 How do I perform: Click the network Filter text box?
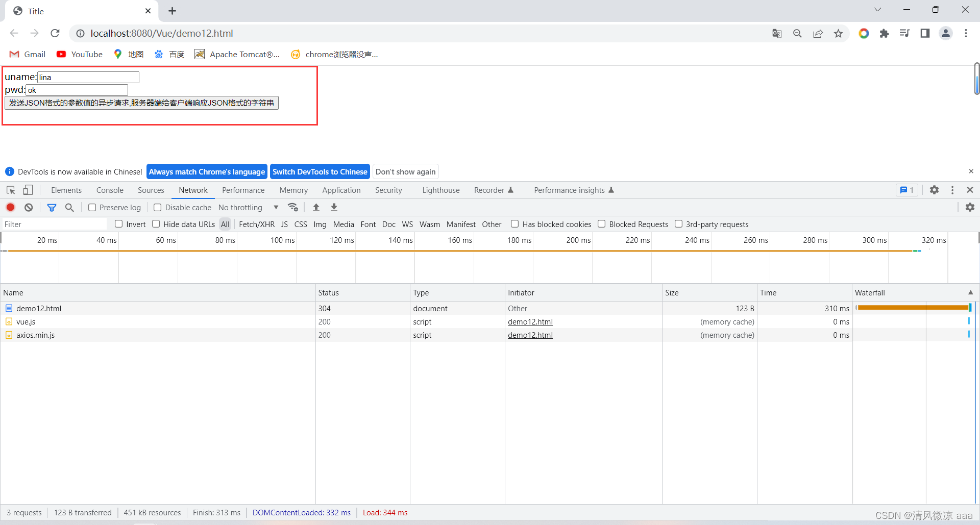(54, 224)
